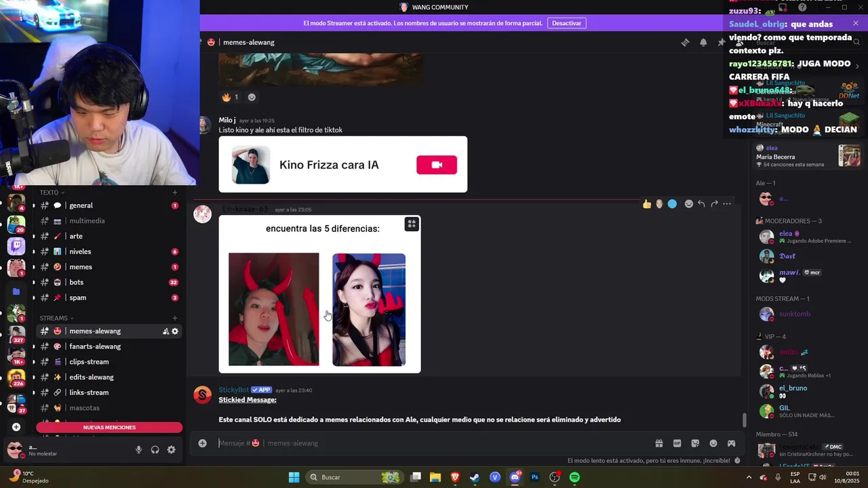The width and height of the screenshot is (868, 488).
Task: Open the general channel
Action: (x=108, y=205)
